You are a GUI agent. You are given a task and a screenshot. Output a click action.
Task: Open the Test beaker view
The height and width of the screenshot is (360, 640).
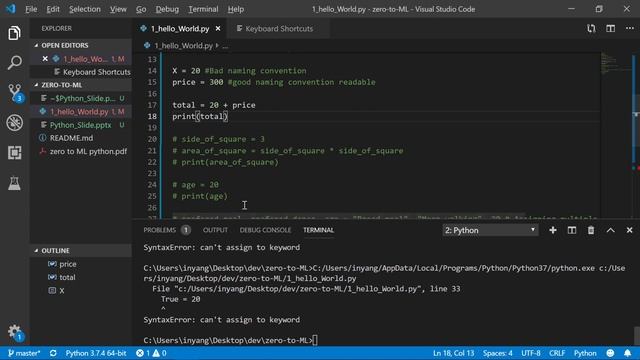14,183
